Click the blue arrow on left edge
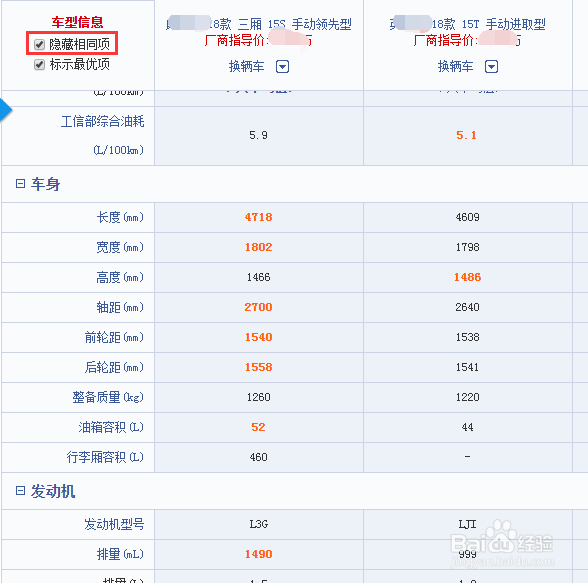 6,110
